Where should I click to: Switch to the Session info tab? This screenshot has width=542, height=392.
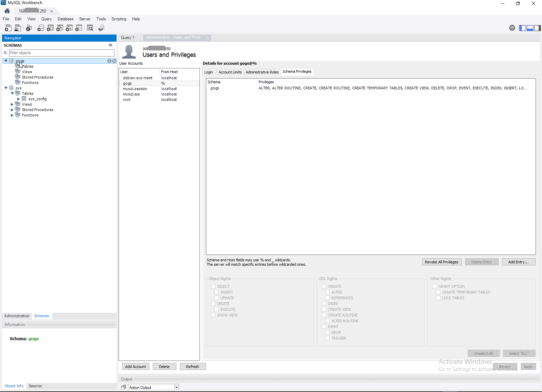click(x=35, y=386)
